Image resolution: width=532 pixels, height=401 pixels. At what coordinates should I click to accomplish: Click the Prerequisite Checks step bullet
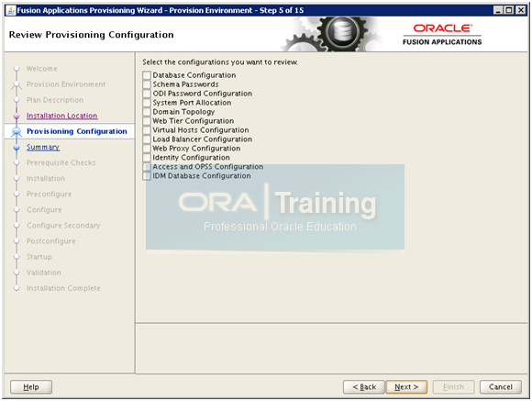click(17, 163)
